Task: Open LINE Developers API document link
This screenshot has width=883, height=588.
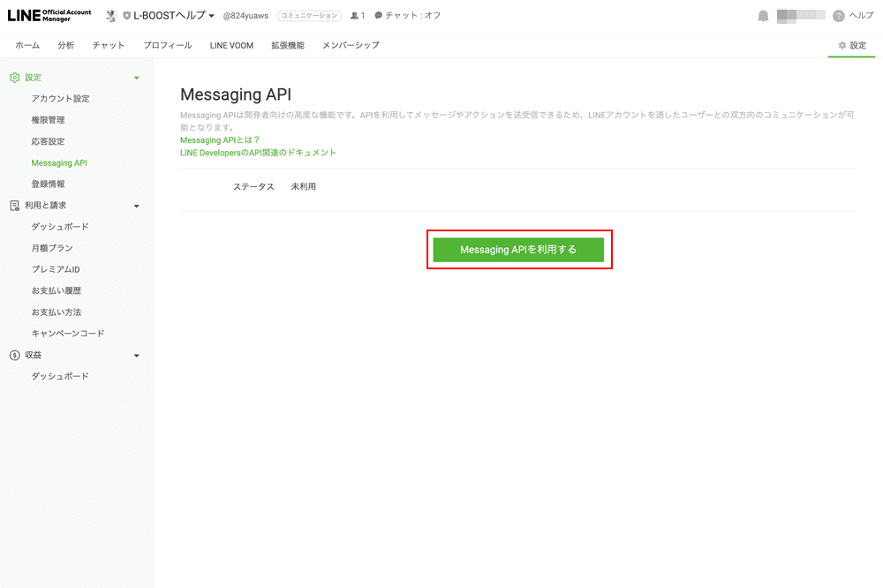Action: [258, 153]
